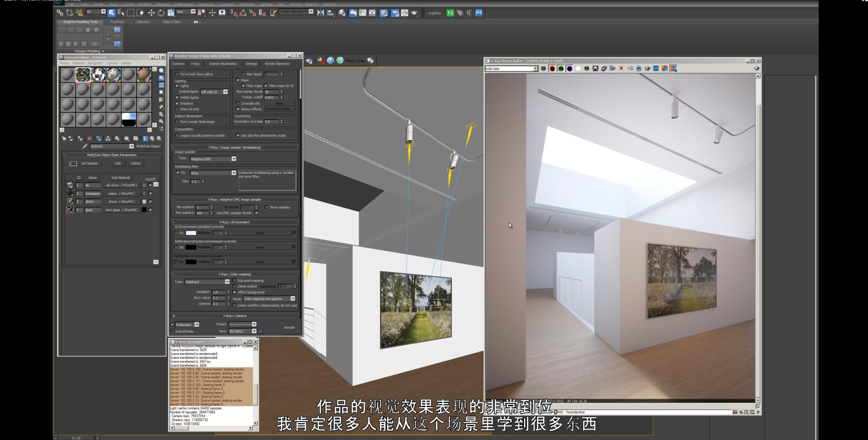
Task: Click Set Number button
Action: coord(90,163)
